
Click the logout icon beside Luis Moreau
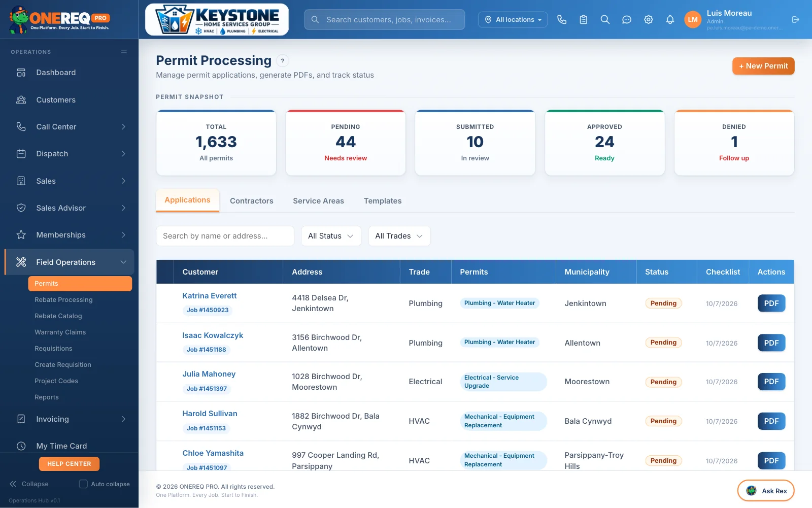tap(795, 19)
